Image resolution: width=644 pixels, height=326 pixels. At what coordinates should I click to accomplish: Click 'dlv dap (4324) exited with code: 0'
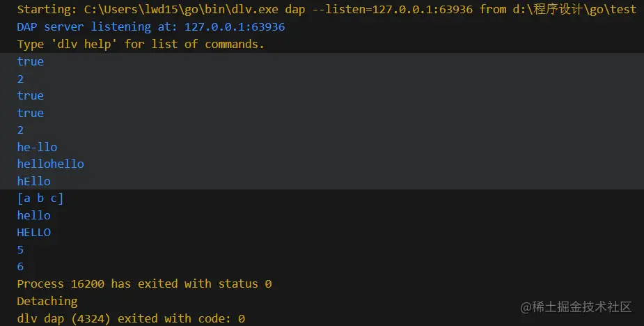coord(131,318)
